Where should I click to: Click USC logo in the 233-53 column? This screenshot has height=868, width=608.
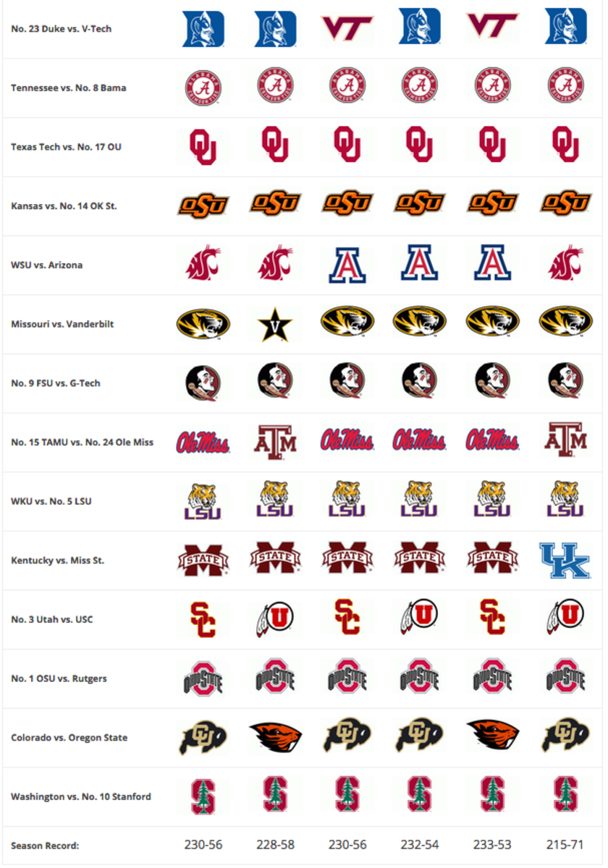(x=492, y=619)
